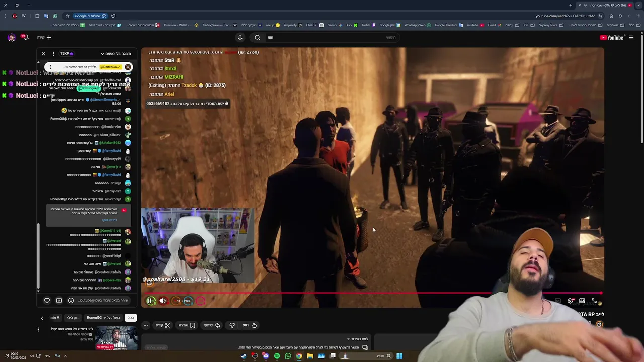The height and width of the screenshot is (362, 644).
Task: Open File Explorer from taskbar
Action: [310, 356]
